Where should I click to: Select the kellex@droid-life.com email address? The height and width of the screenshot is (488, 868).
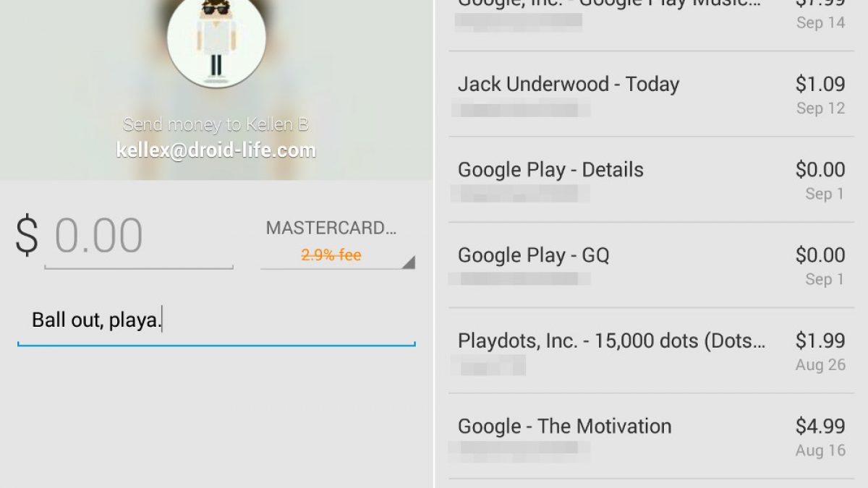pos(216,150)
